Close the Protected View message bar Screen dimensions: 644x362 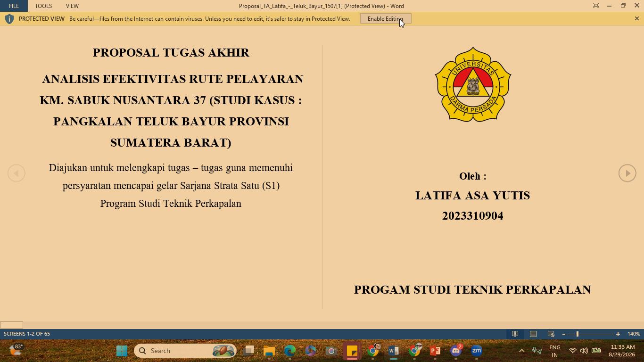(636, 18)
